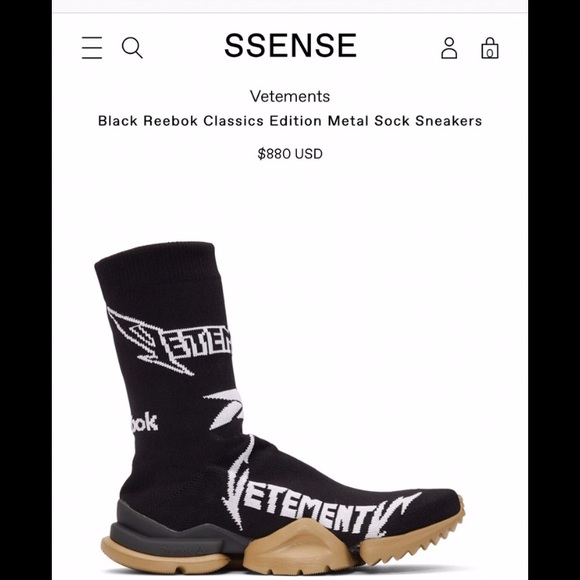Click the ribbed cuff of the sock sneaker
580x580 pixels.
tap(155, 261)
